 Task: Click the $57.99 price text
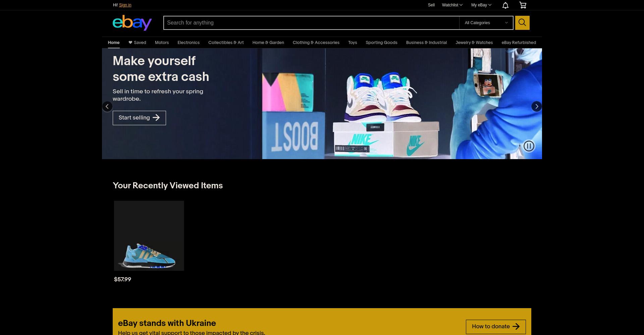coord(122,279)
